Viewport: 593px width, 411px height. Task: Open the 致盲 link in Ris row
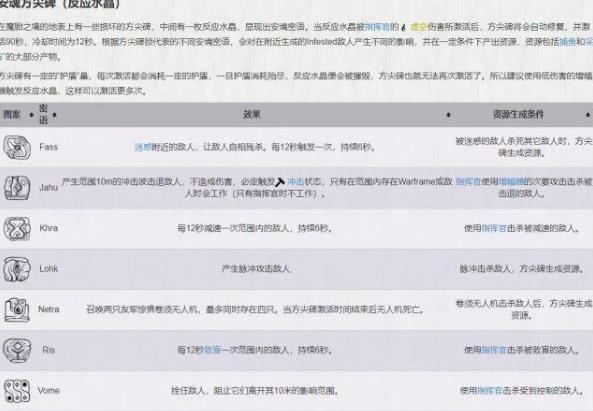(x=212, y=350)
